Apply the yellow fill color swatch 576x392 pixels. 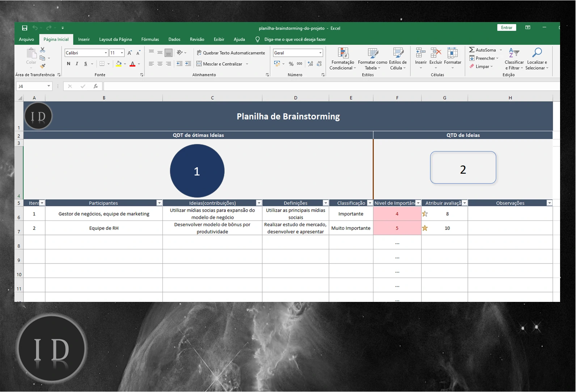click(x=119, y=64)
